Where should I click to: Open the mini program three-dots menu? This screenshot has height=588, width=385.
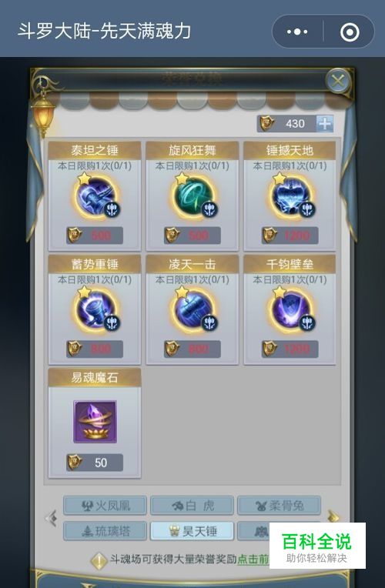coord(297,32)
